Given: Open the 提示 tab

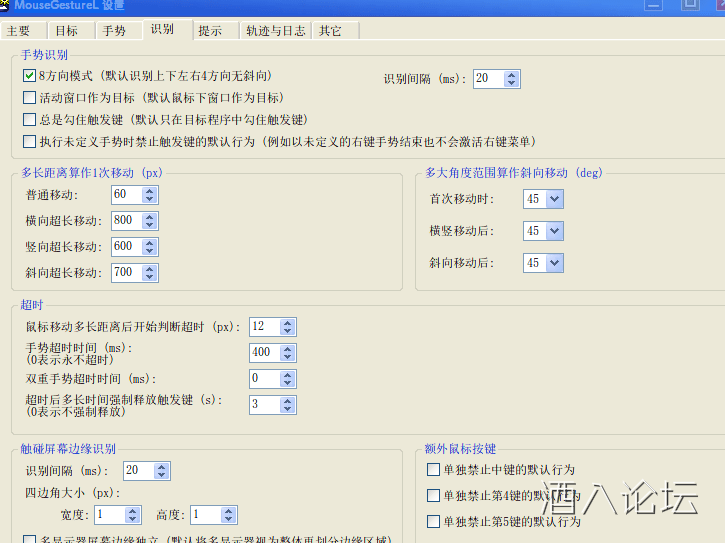Looking at the screenshot, I should pos(210,31).
